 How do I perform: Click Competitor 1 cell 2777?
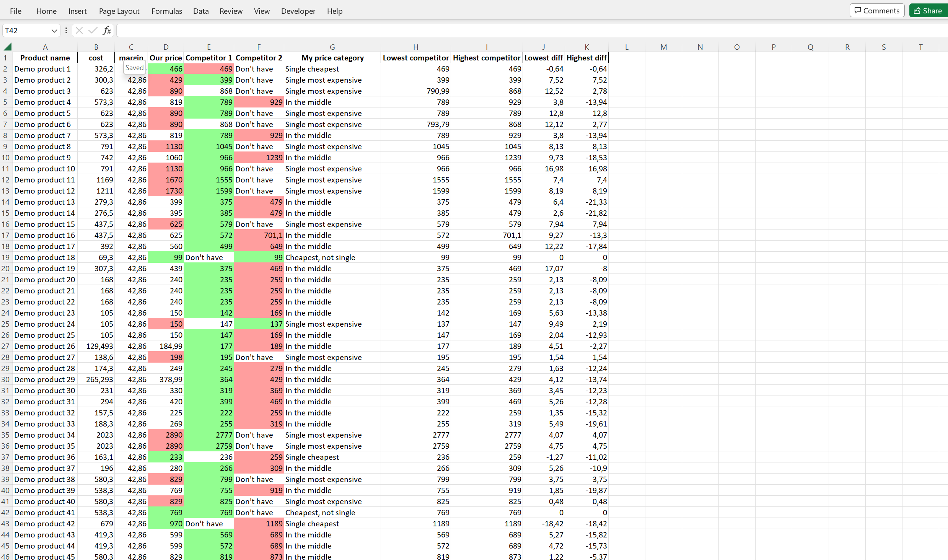209,435
